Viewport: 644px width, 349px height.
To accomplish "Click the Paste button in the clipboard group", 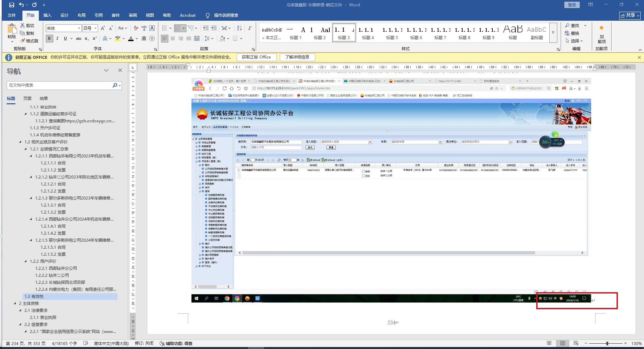I will pos(12,33).
